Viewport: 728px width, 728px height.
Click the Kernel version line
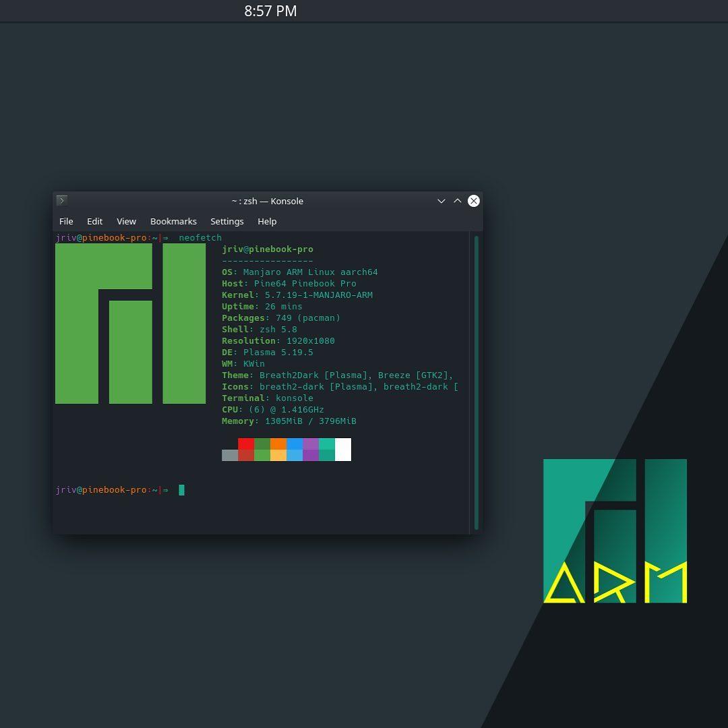coord(297,295)
